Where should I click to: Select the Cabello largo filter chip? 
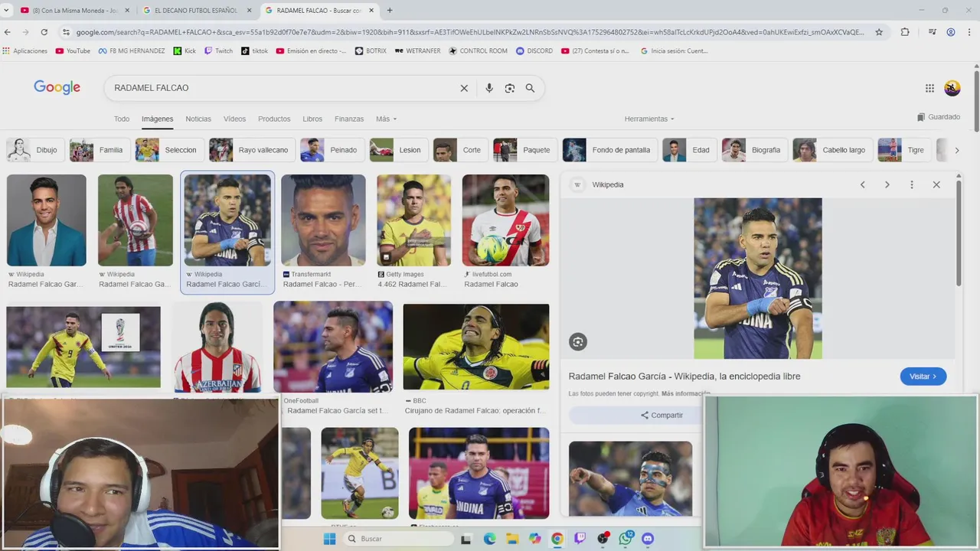click(832, 150)
